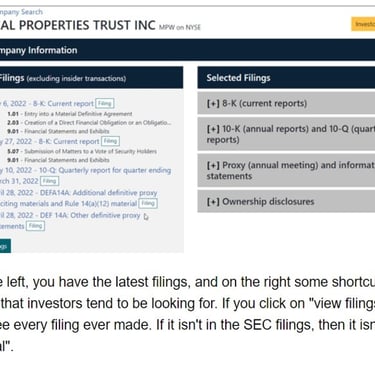Viewport: 375px width, 366px height.
Task: Expand the 8-K (current reports) section
Action: (x=286, y=103)
